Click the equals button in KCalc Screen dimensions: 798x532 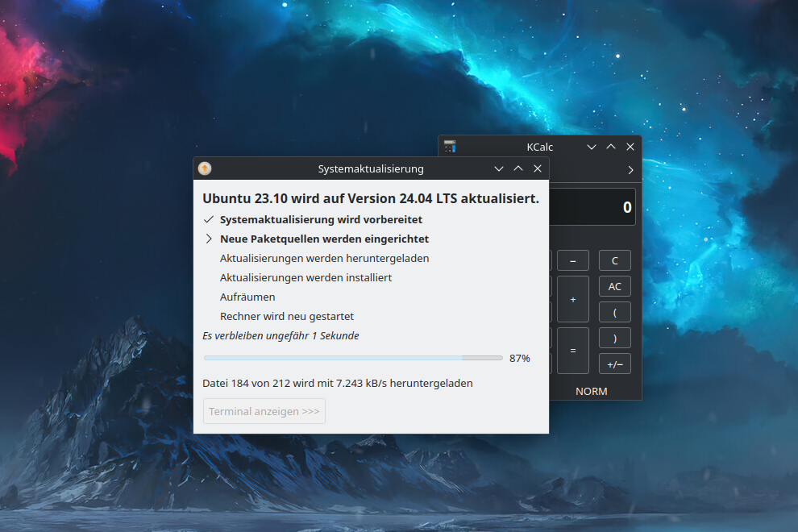[573, 351]
